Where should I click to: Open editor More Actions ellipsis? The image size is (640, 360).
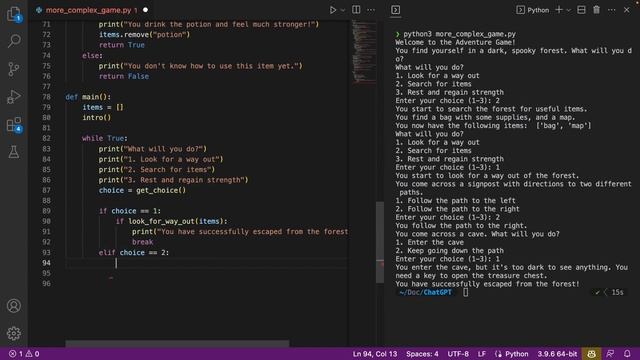(371, 10)
